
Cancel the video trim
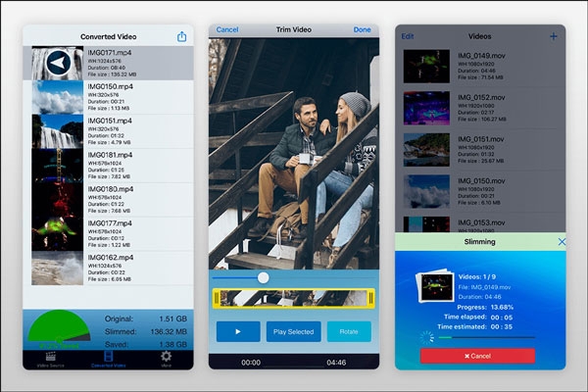(x=227, y=30)
